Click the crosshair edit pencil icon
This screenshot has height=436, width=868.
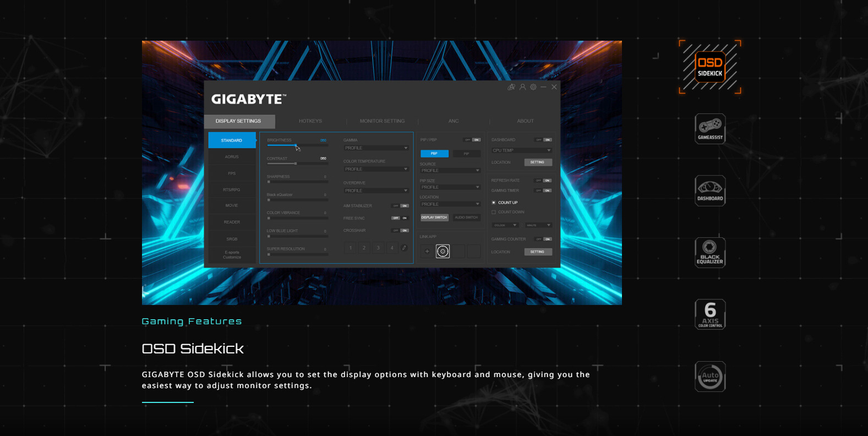(x=404, y=248)
